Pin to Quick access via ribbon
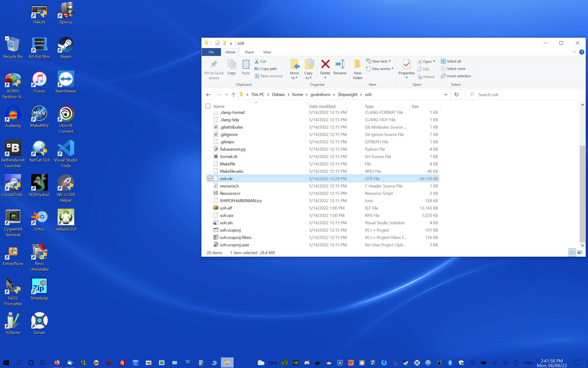This screenshot has width=588, height=368. pyautogui.click(x=214, y=69)
